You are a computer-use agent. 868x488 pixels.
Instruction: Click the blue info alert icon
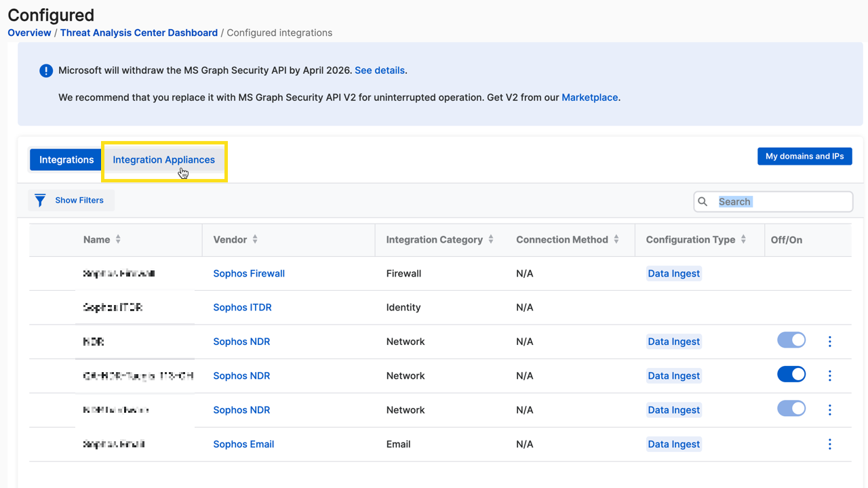pos(46,70)
